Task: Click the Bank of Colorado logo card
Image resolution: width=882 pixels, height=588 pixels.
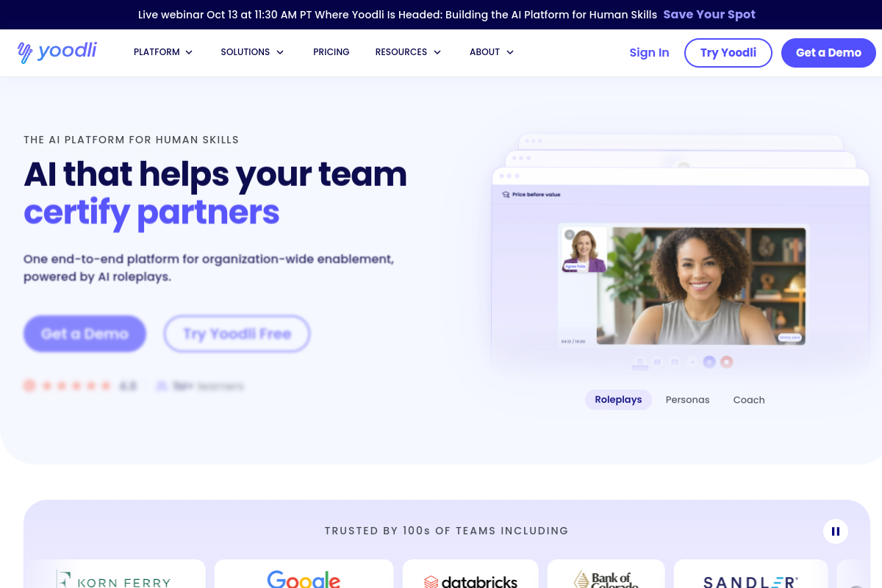Action: click(x=606, y=574)
